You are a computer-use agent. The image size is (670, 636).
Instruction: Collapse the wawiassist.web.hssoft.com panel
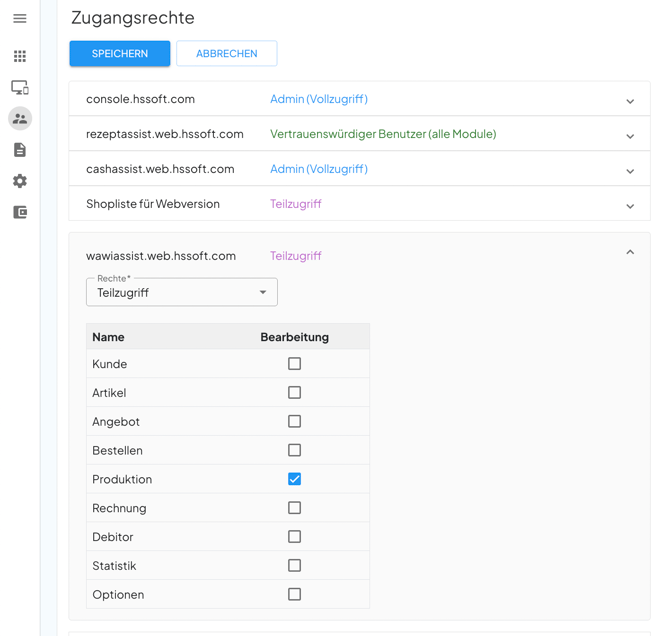point(630,253)
